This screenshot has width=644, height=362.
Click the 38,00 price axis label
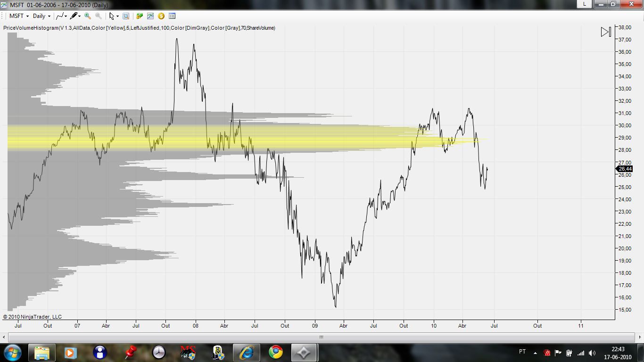click(x=625, y=27)
